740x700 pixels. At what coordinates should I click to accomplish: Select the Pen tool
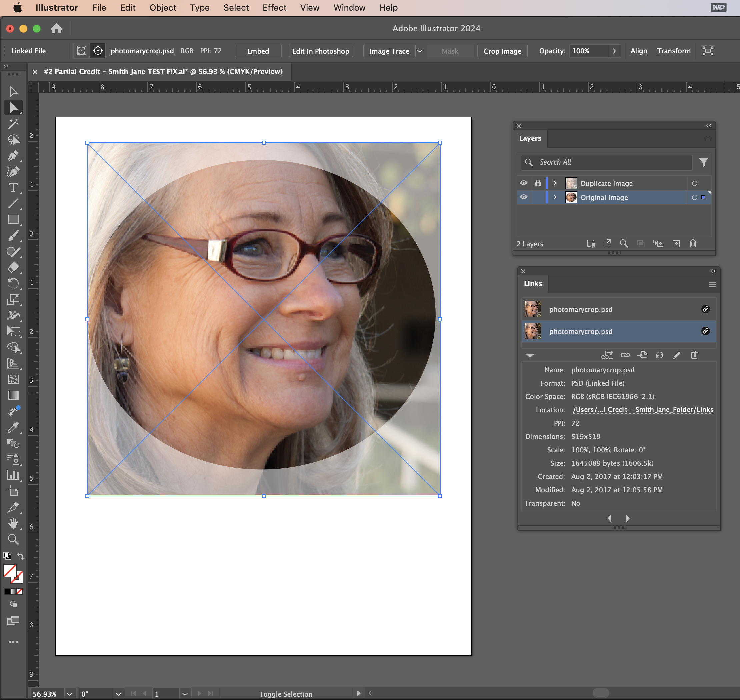(x=13, y=156)
